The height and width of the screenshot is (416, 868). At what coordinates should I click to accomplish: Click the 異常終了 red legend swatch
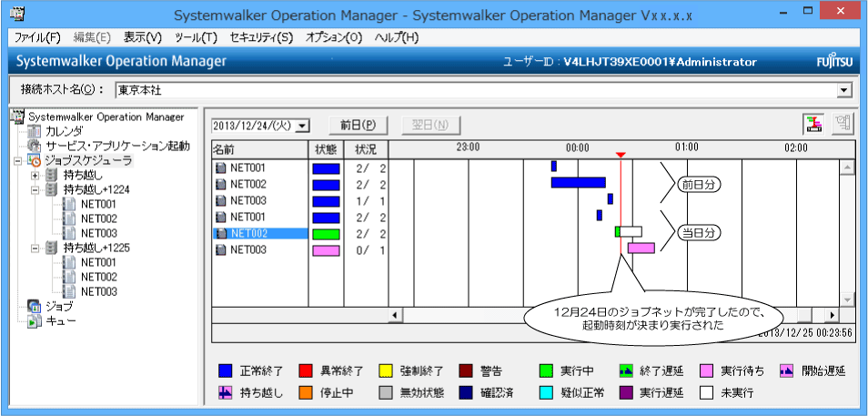pyautogui.click(x=306, y=371)
